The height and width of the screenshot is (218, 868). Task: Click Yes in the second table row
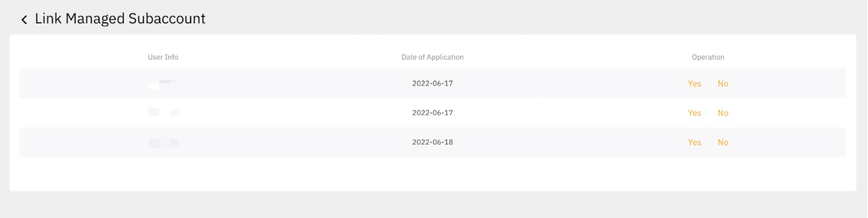[694, 113]
